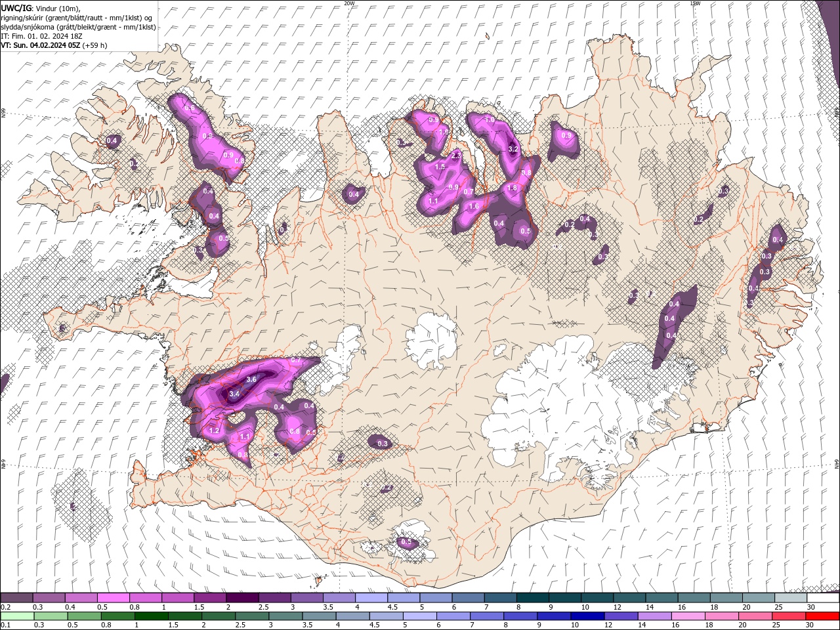This screenshot has width=840, height=630.
Task: Select the magenta 1 swatch in snow legend row
Action: (x=178, y=598)
